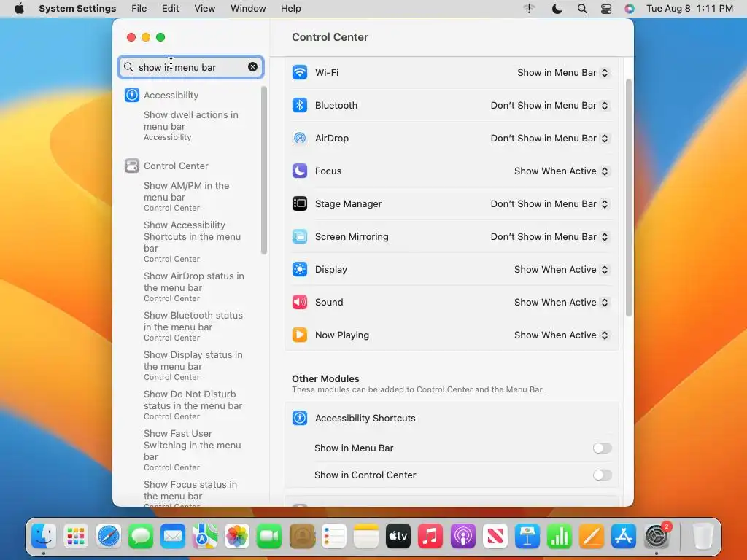
Task: Open Messages from the Dock
Action: (141, 536)
